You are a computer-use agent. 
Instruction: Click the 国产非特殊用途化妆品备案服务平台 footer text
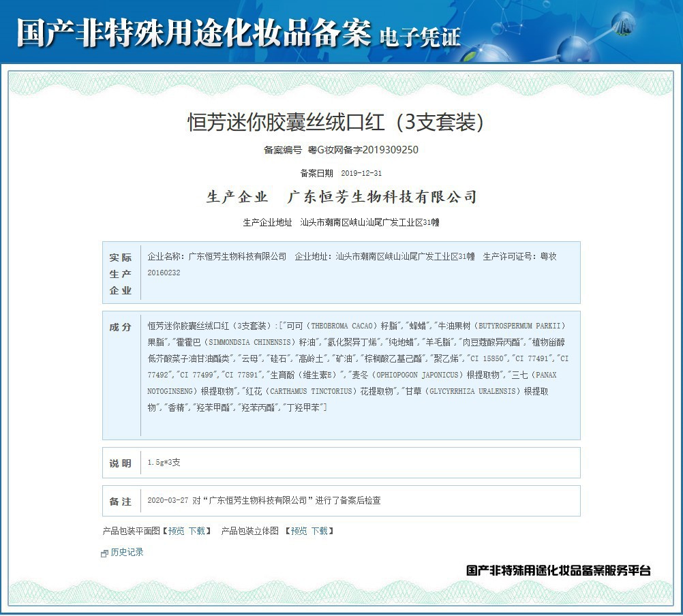point(558,570)
